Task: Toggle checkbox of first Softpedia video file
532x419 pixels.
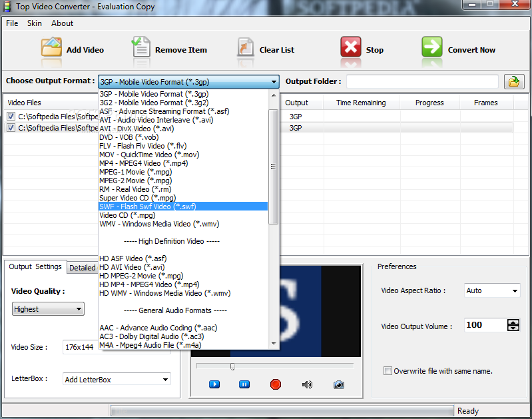Action: [x=11, y=117]
